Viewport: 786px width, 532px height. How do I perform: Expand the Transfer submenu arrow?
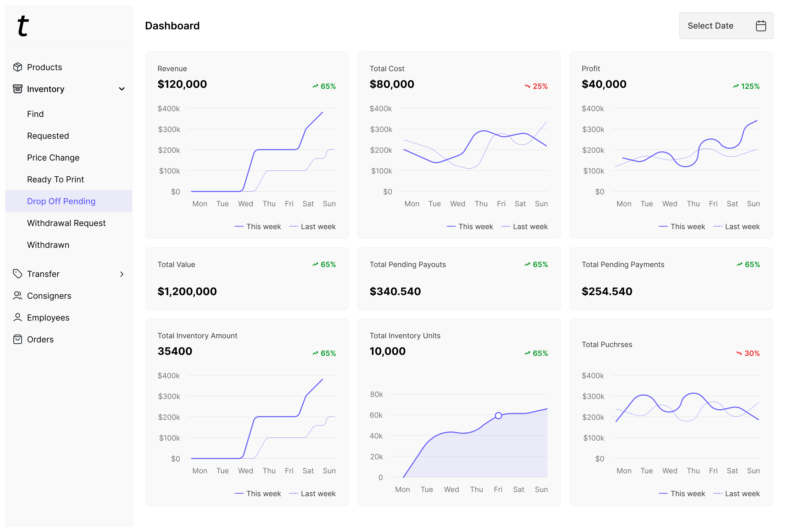(122, 274)
